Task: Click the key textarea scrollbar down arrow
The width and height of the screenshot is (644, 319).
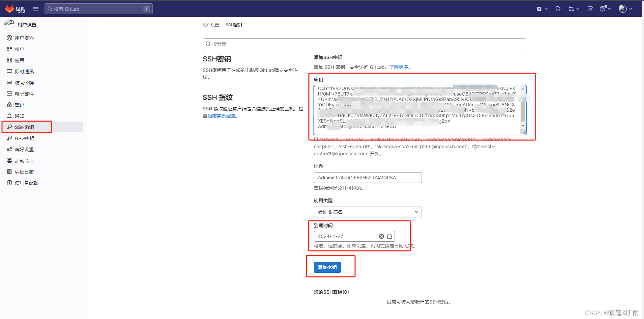Action: pyautogui.click(x=523, y=126)
